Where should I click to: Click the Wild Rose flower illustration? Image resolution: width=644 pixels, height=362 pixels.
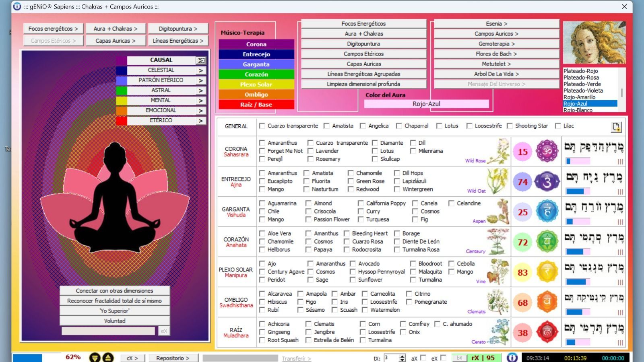click(499, 151)
